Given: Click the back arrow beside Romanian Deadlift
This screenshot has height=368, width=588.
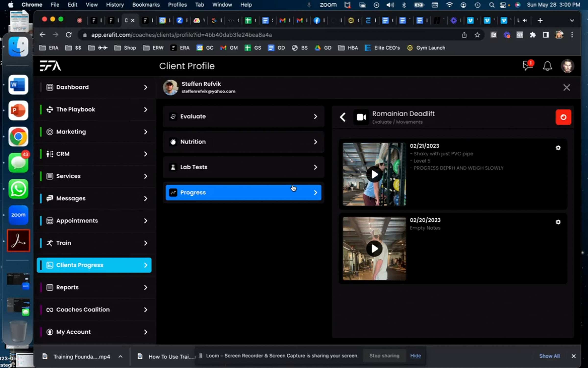Looking at the screenshot, I should pos(343,117).
